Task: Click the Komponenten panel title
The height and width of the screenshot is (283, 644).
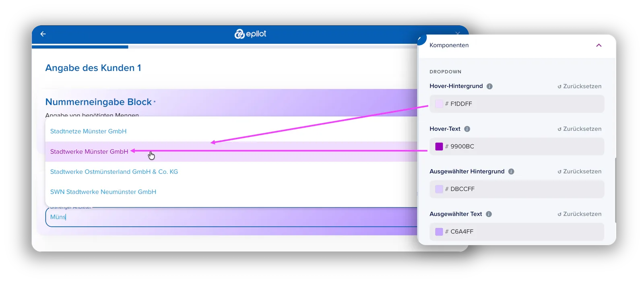Action: (449, 45)
